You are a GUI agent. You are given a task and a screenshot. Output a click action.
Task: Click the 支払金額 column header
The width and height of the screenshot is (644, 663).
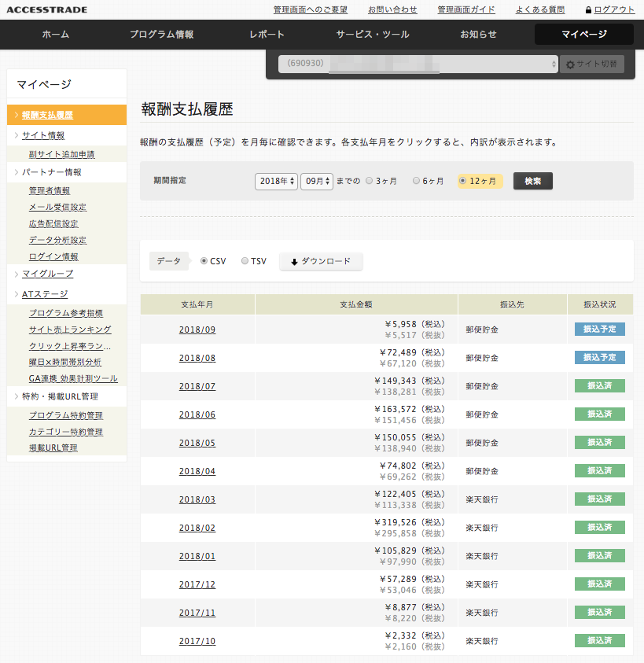point(356,304)
